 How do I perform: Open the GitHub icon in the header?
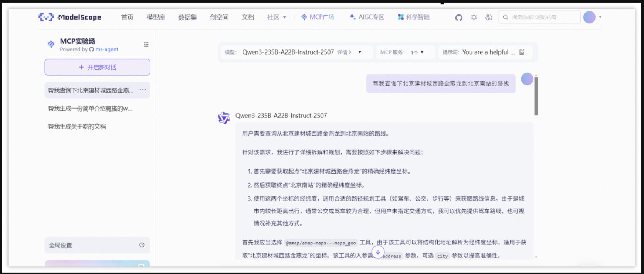[459, 17]
